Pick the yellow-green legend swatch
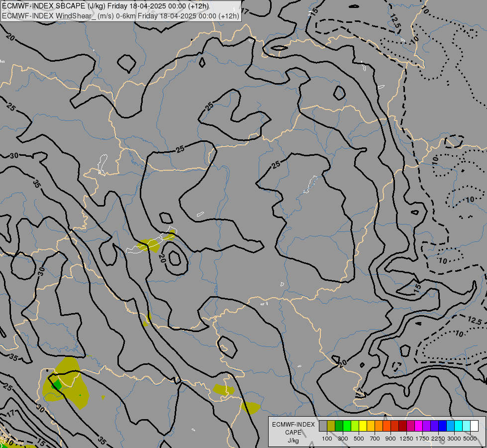487x448 pixels. pos(355,426)
